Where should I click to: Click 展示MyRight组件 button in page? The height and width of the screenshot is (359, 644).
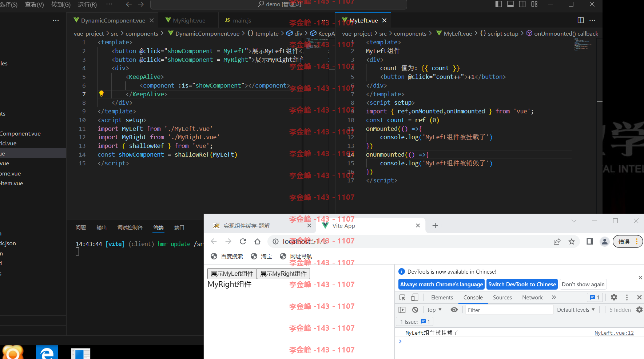[283, 274]
